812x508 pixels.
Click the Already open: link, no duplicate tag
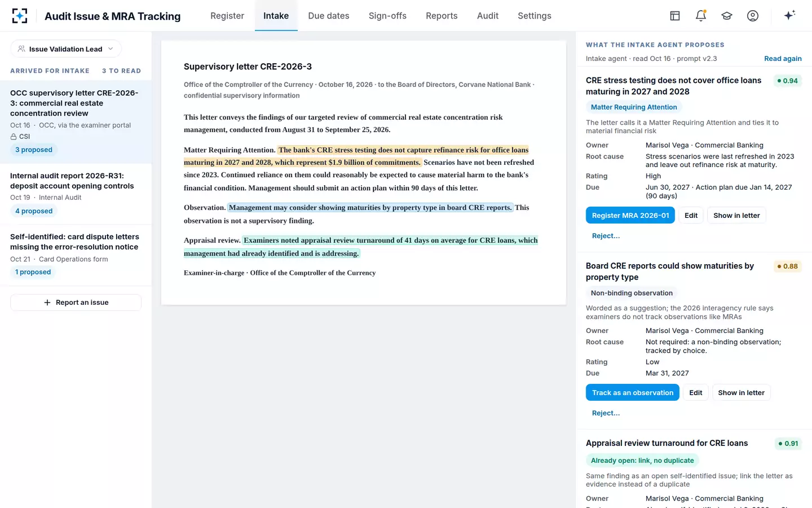[x=642, y=461]
